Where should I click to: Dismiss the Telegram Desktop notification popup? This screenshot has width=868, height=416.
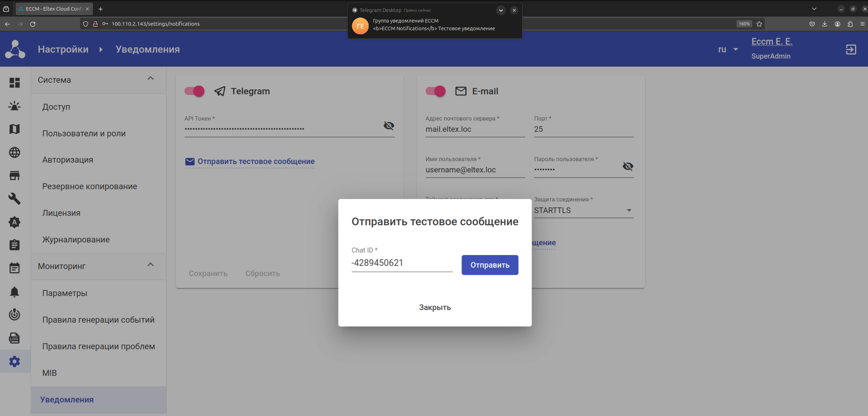pos(514,10)
